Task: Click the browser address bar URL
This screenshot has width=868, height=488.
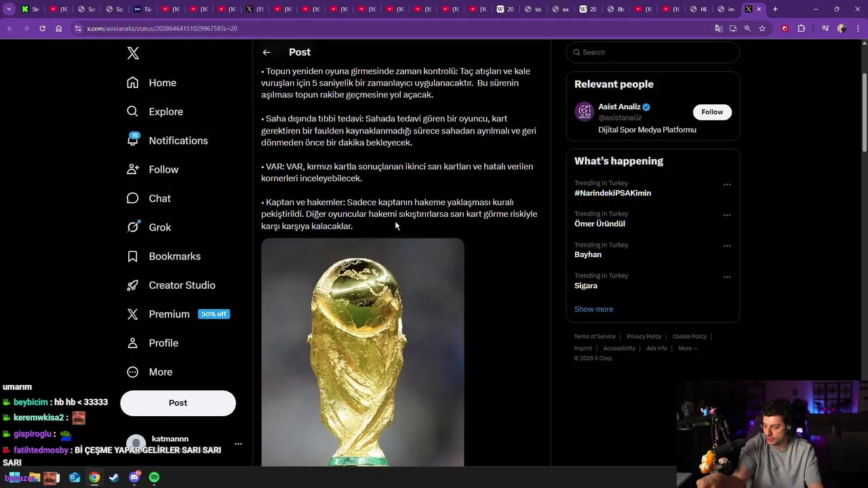Action: (x=162, y=28)
